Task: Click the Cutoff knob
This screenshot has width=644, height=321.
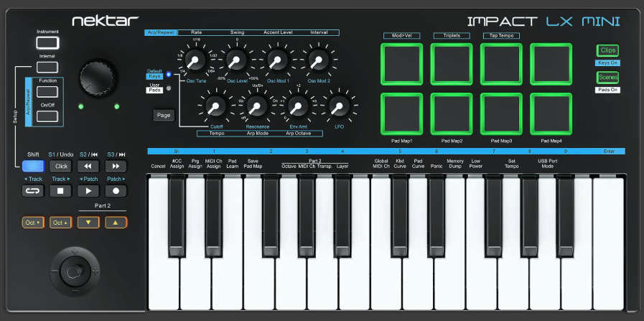Action: coord(215,106)
